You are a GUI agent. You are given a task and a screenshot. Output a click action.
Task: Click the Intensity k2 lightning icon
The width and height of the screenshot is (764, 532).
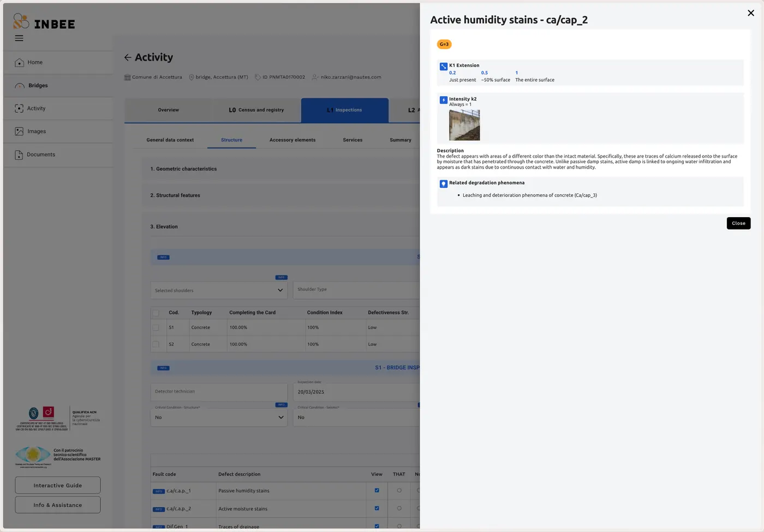tap(444, 100)
